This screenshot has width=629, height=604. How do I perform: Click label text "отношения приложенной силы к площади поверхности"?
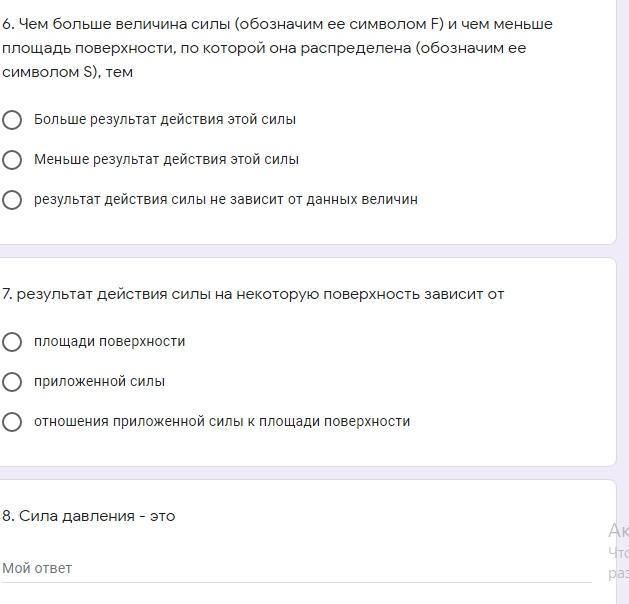[x=222, y=422]
